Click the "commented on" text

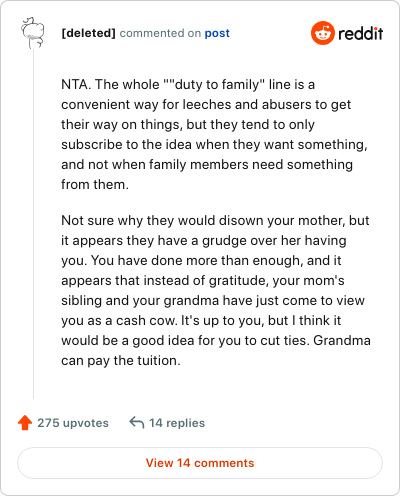click(160, 33)
